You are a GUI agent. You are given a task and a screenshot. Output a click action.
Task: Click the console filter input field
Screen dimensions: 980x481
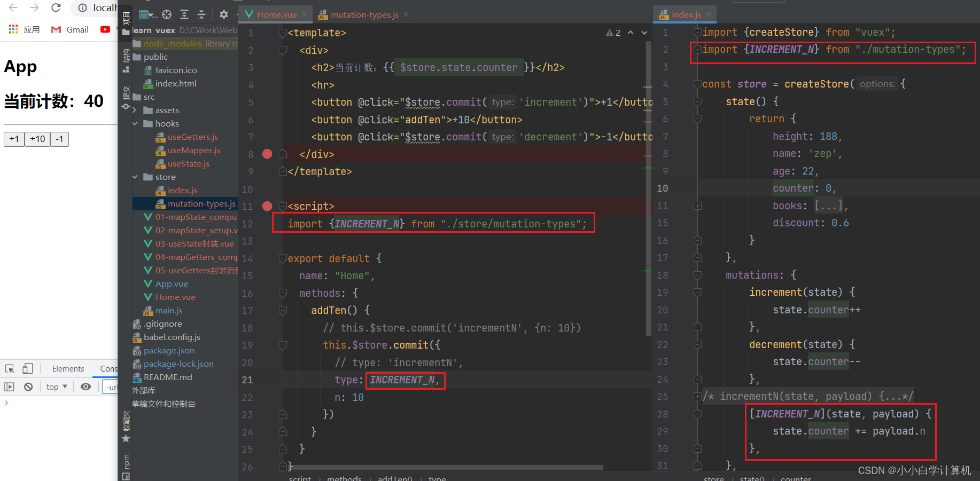tap(111, 387)
